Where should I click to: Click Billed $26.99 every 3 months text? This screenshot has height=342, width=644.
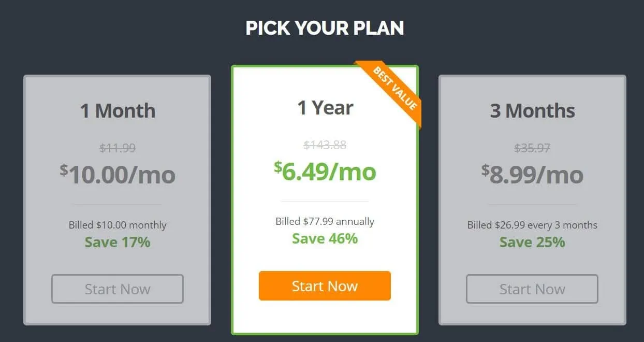532,225
